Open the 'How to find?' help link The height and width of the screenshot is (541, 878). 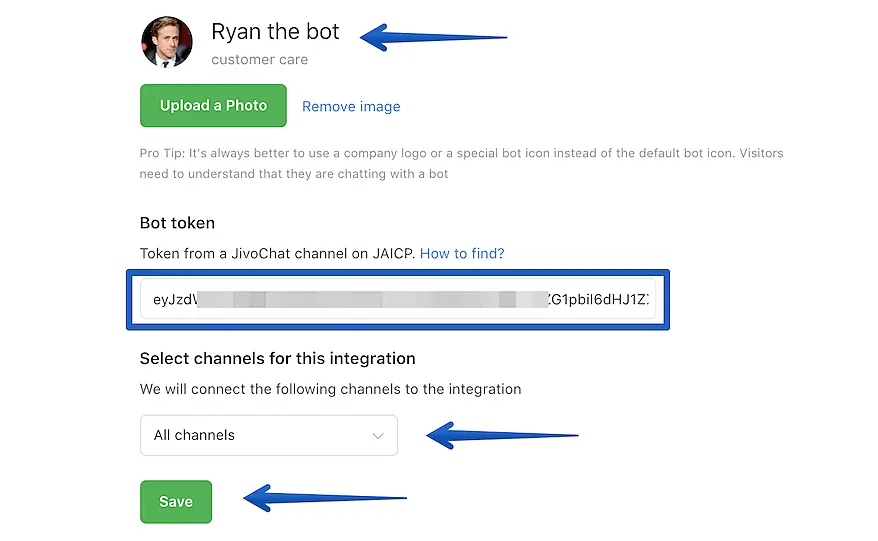(462, 254)
